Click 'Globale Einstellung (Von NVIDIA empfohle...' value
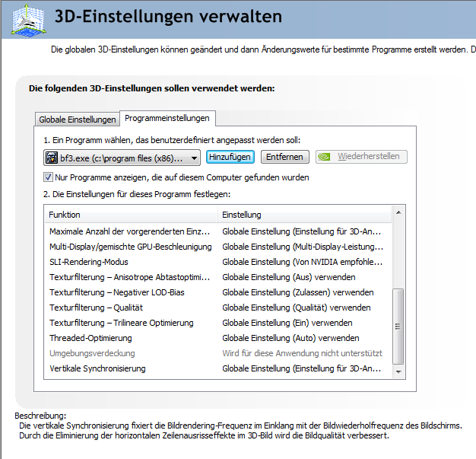Viewport: 476px width, 459px height. (303, 262)
